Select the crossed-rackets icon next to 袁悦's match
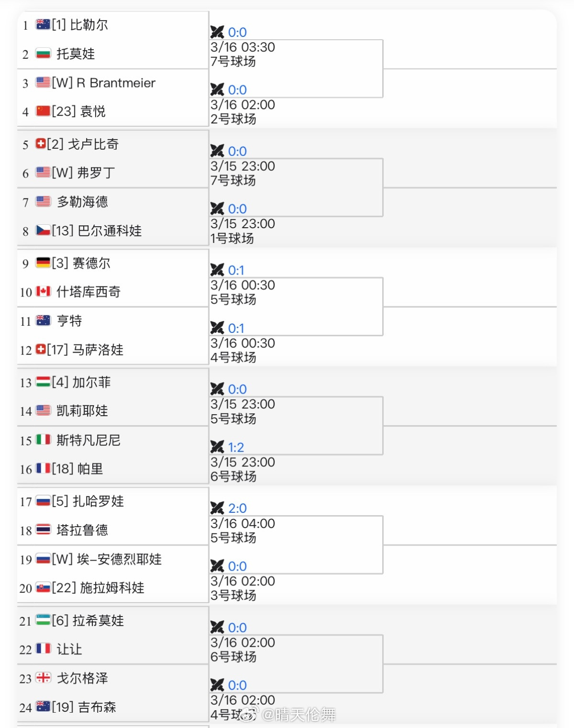 218,89
